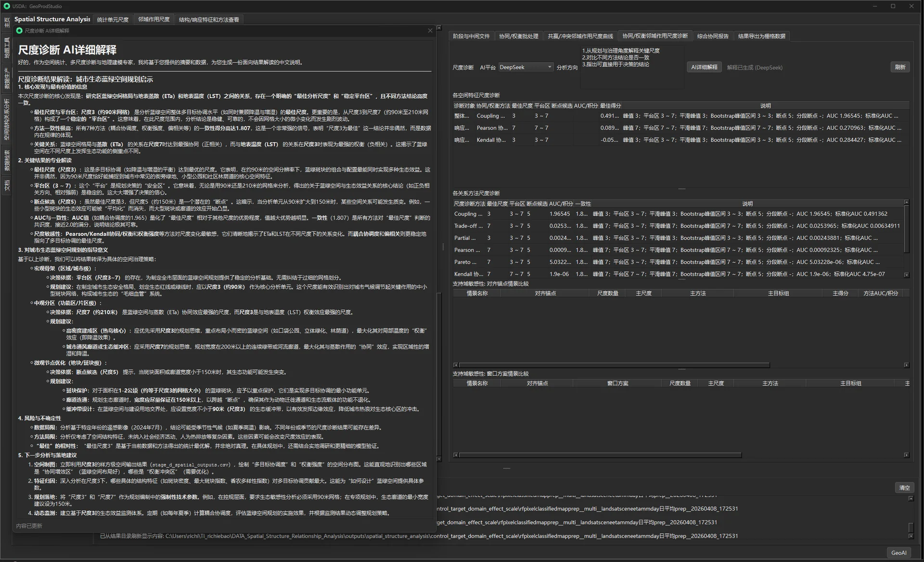Click the 一致性 column header
This screenshot has height=562, width=924.
click(583, 204)
